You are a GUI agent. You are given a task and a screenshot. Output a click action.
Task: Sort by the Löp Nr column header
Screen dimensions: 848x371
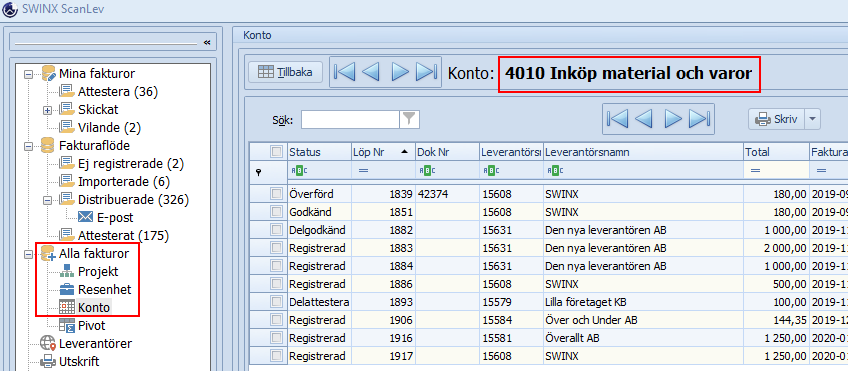382,152
